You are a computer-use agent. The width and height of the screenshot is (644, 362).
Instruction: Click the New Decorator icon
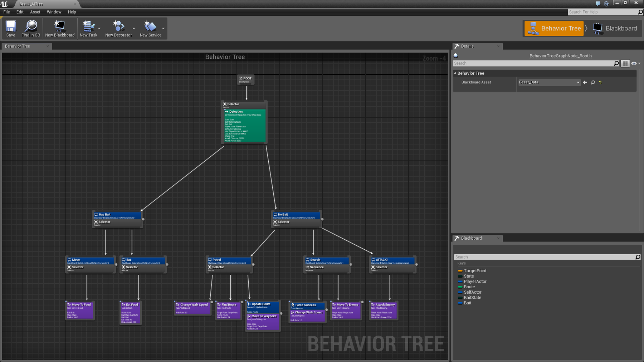(118, 28)
